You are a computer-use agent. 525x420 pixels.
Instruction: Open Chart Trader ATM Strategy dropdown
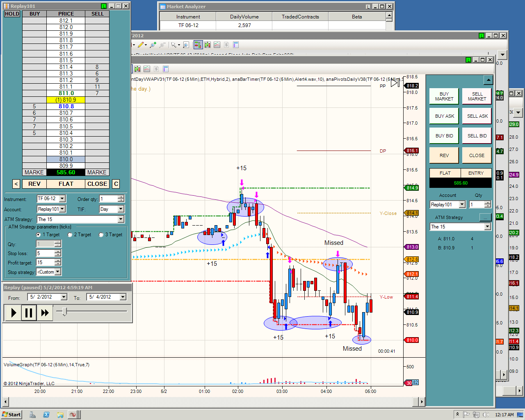click(x=487, y=226)
